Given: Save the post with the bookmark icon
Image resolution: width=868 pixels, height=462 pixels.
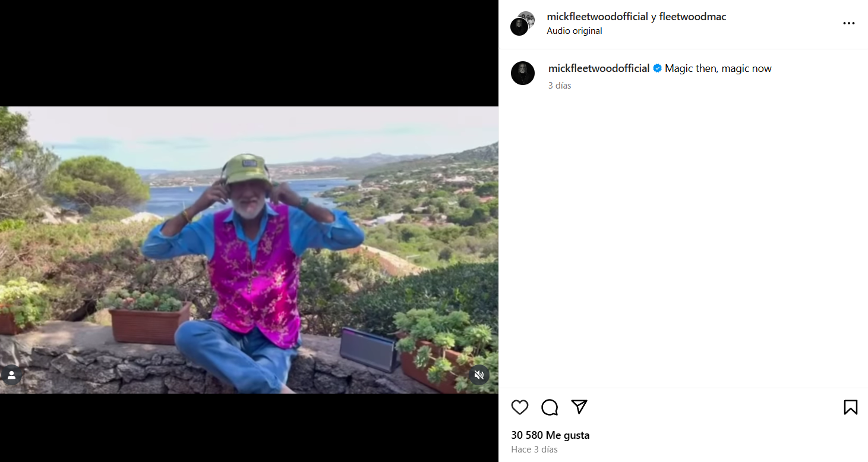Looking at the screenshot, I should [x=850, y=407].
